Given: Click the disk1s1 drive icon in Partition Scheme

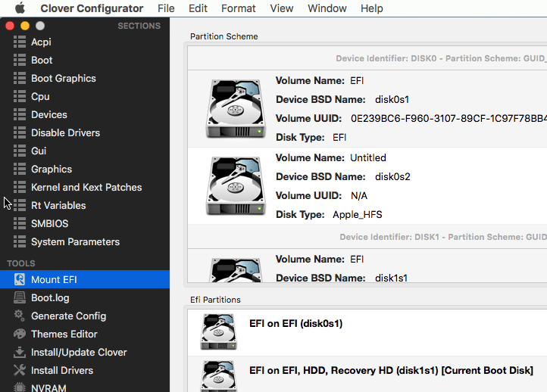Looking at the screenshot, I should (x=236, y=270).
